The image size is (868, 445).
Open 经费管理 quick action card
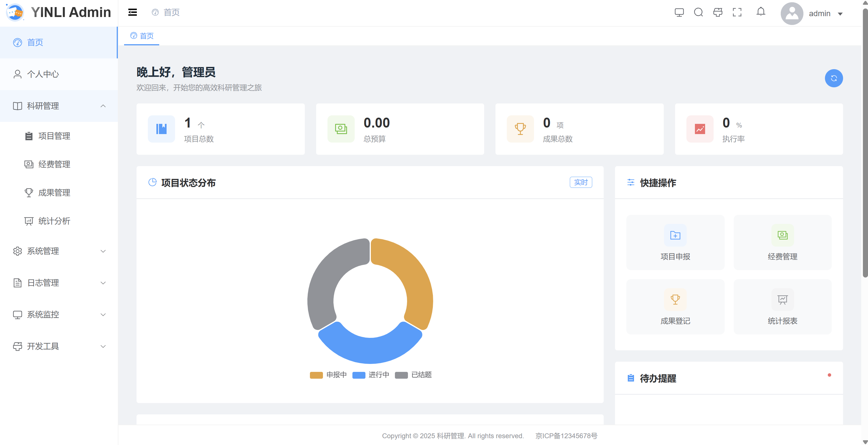click(782, 242)
